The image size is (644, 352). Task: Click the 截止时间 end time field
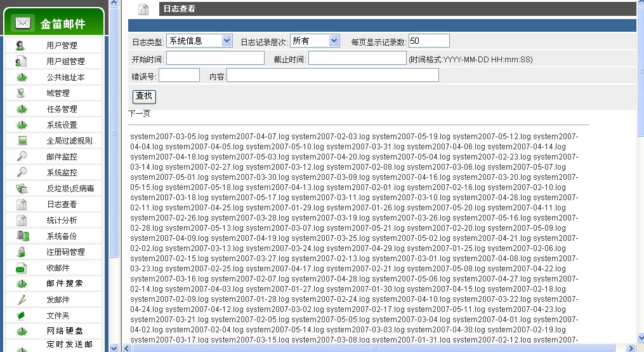point(357,58)
